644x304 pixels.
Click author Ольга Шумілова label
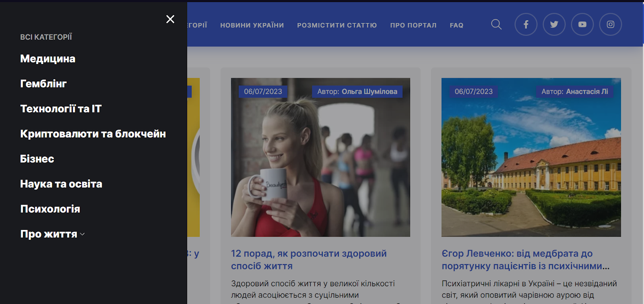(x=357, y=91)
